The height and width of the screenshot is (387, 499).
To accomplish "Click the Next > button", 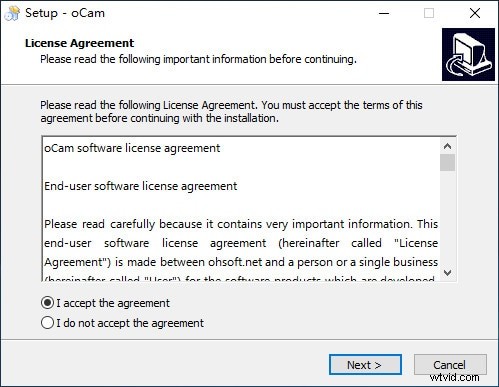I will coord(365,365).
